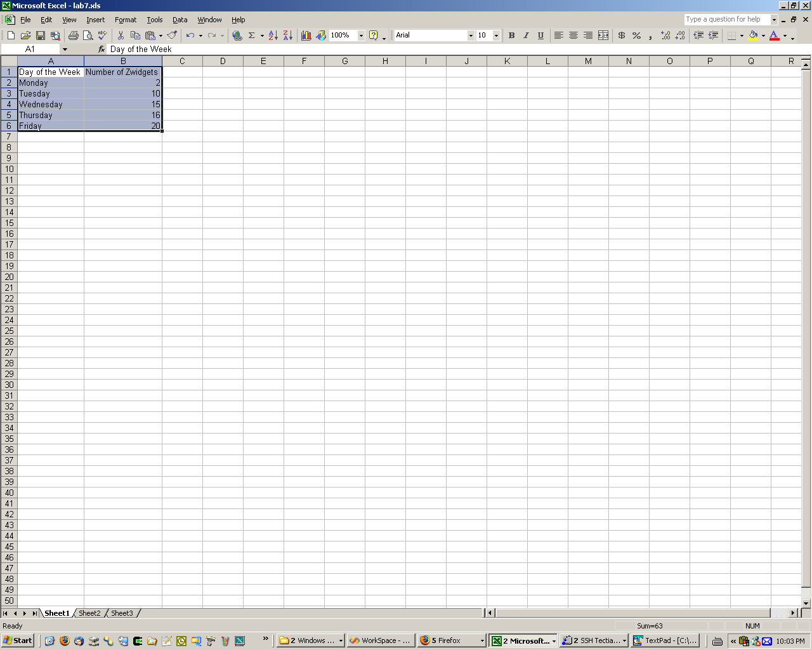The image size is (812, 650).
Task: Open the font name dropdown
Action: [x=471, y=36]
